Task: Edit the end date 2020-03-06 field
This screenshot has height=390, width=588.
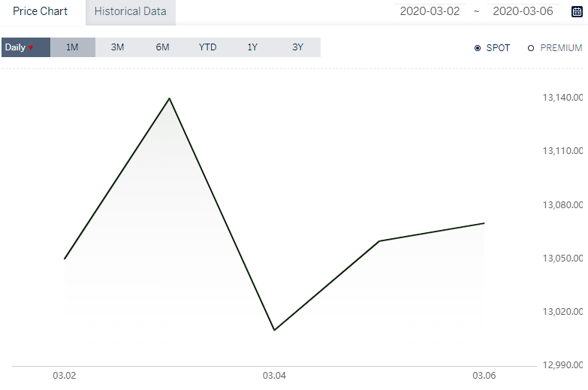Action: click(523, 11)
